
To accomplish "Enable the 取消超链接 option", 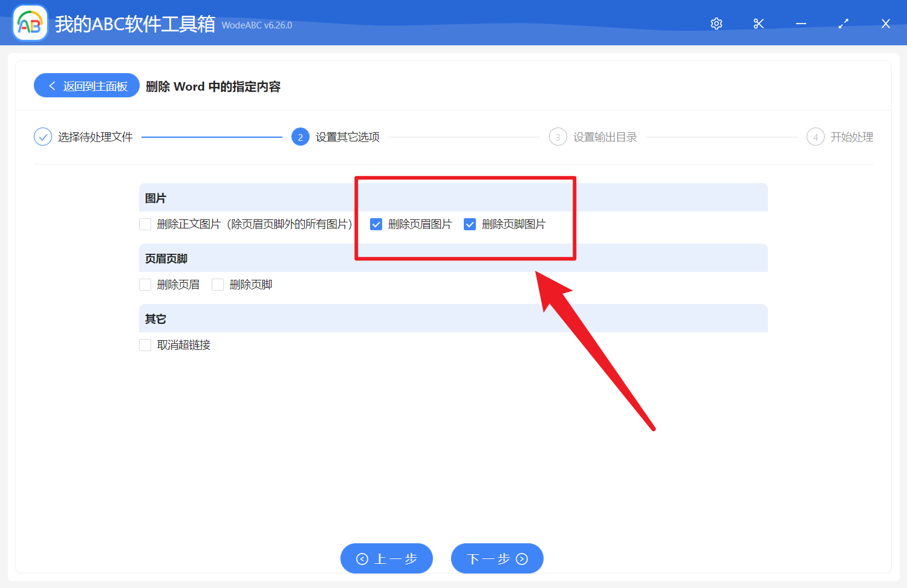I will point(145,344).
